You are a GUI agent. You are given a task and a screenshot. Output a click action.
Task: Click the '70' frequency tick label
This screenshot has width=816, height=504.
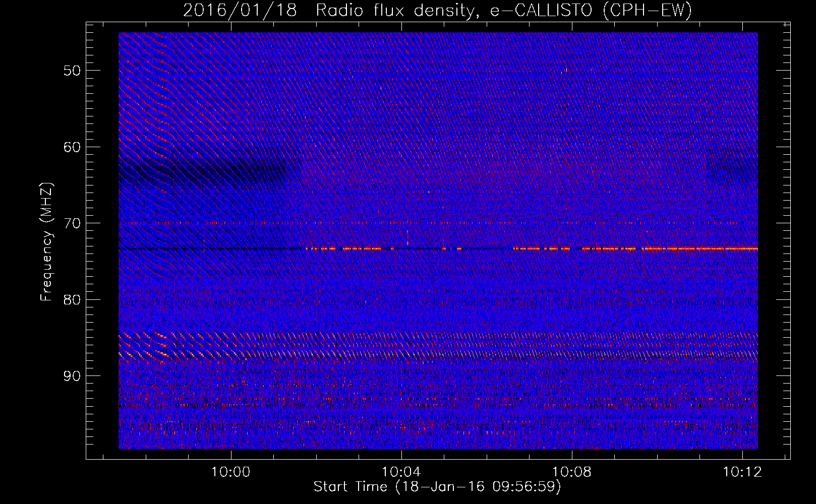click(72, 223)
